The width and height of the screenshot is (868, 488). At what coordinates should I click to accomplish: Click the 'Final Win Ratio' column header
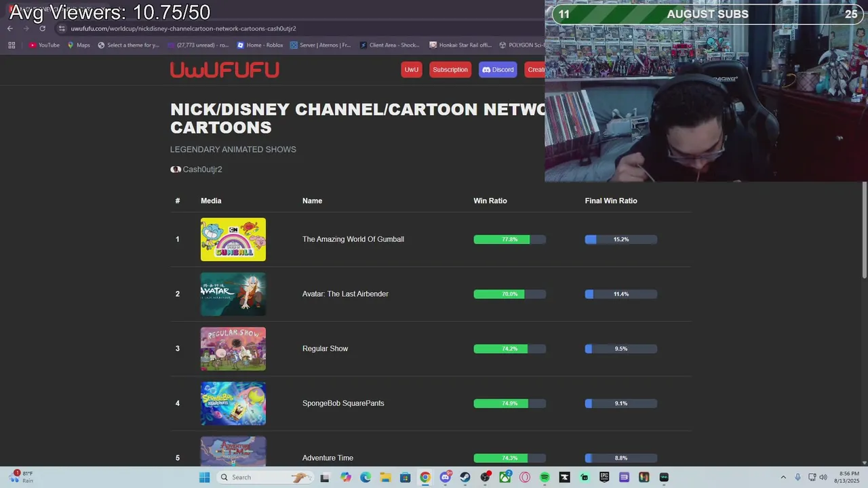[611, 201]
